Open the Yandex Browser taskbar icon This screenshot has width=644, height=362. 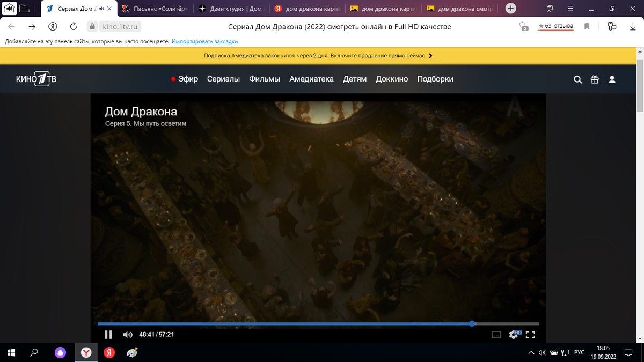point(86,352)
